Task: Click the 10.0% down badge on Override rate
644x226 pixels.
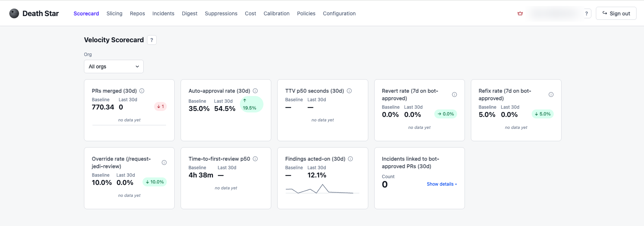Action: pyautogui.click(x=155, y=182)
